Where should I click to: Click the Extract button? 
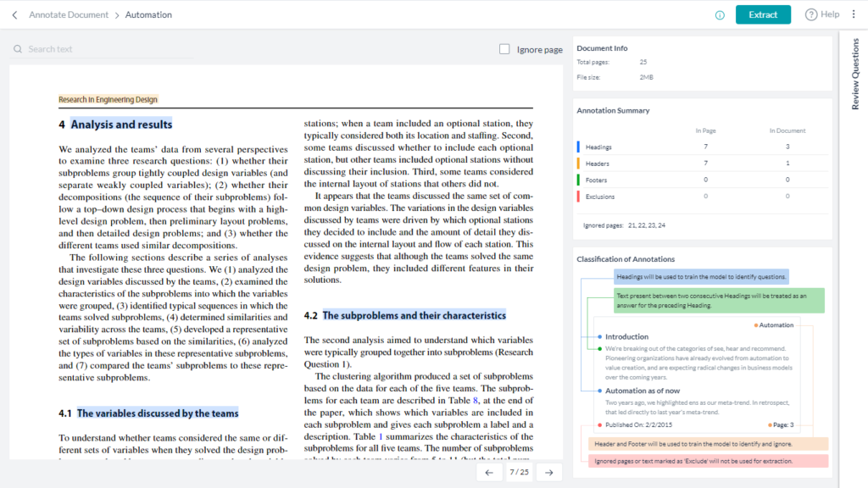point(763,14)
